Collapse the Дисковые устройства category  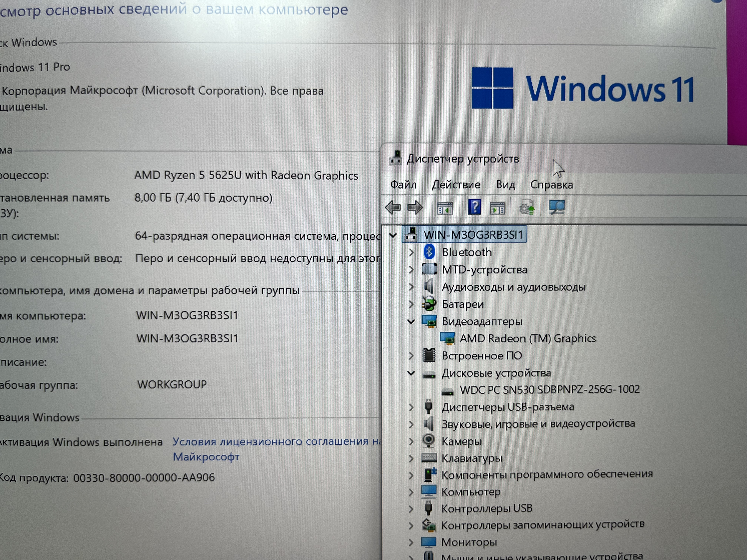pyautogui.click(x=411, y=373)
